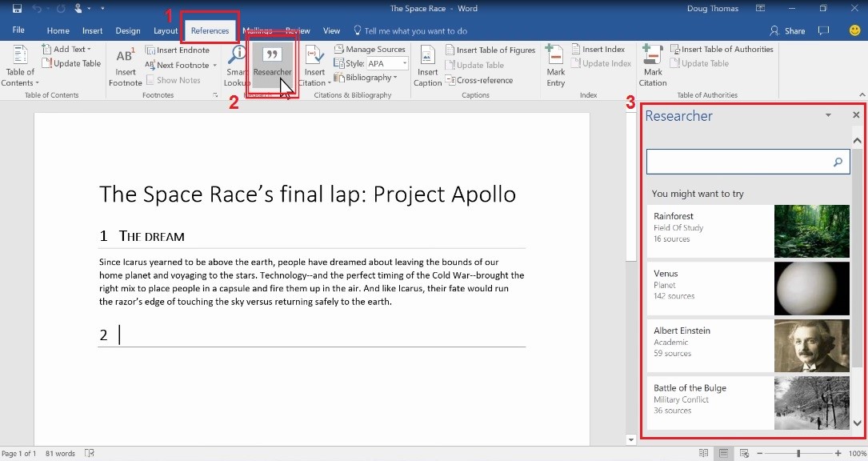Click Update Table in Table of Contents group
Image resolution: width=868 pixels, height=461 pixels.
72,64
